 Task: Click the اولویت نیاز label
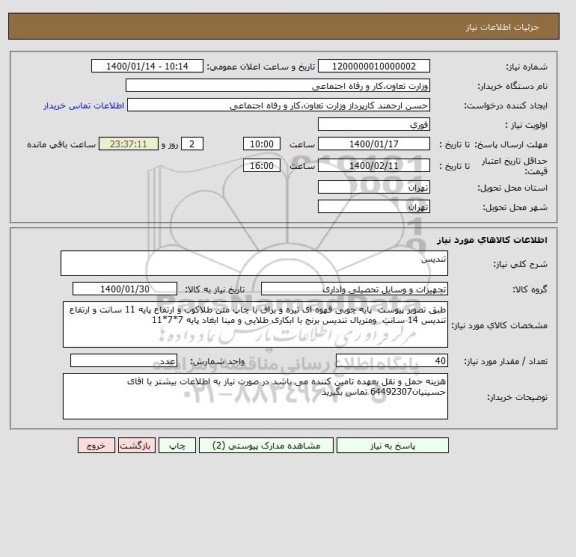click(526, 125)
